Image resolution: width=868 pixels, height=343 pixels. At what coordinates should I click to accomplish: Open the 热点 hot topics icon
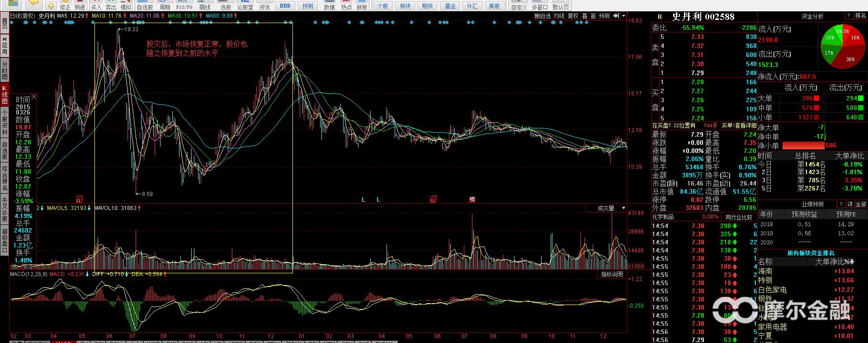(x=346, y=5)
